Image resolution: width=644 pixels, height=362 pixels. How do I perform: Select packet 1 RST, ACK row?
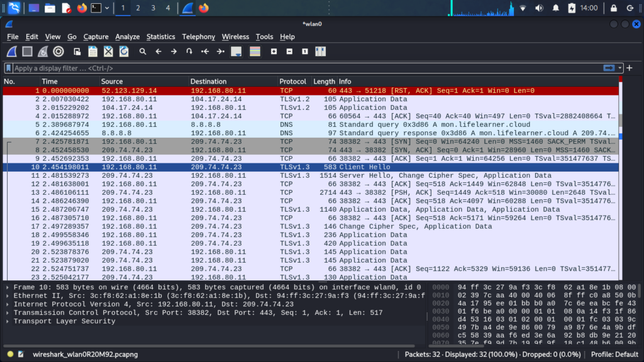[x=311, y=90]
